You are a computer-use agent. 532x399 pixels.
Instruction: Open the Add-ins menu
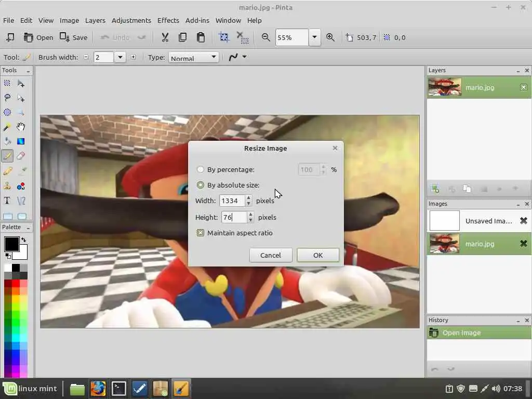click(x=197, y=20)
